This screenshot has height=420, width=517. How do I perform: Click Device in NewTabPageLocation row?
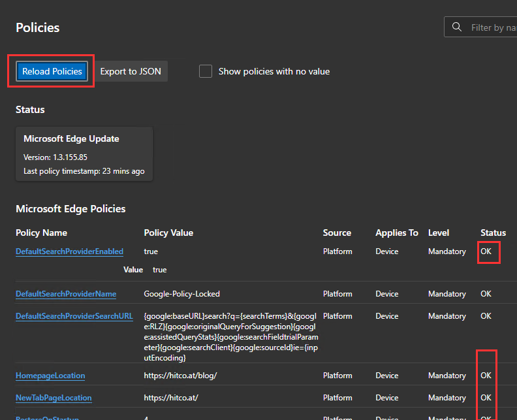(x=386, y=398)
